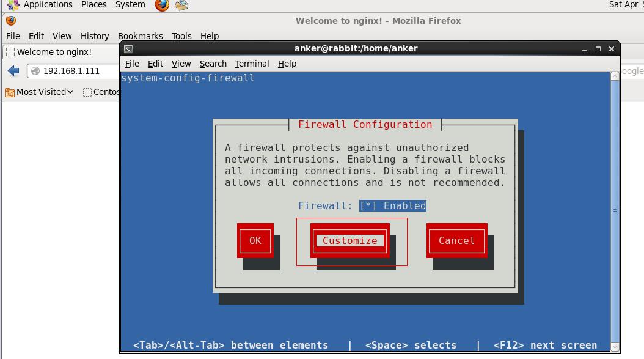Open the terminal's Search menu
The image size is (644, 359).
(213, 64)
